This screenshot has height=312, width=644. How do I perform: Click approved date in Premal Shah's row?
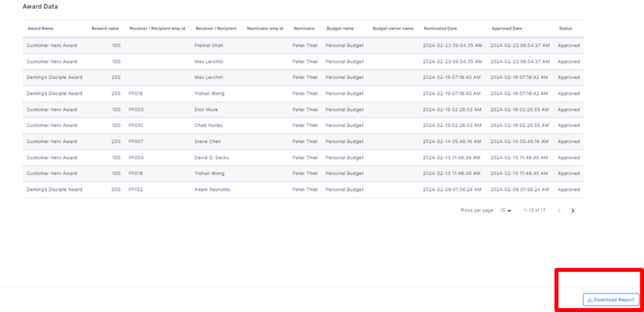click(520, 46)
